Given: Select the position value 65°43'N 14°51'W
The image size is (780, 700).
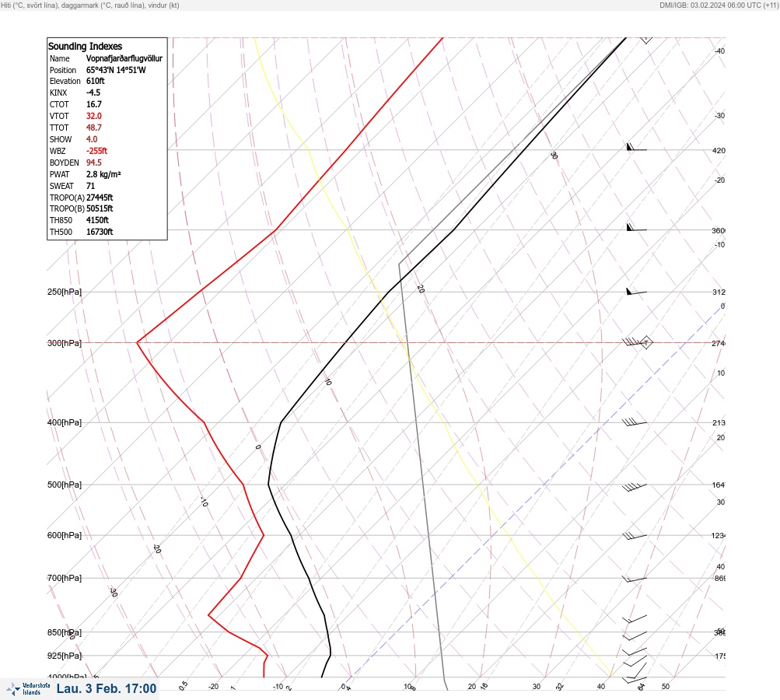Looking at the screenshot, I should tap(116, 70).
